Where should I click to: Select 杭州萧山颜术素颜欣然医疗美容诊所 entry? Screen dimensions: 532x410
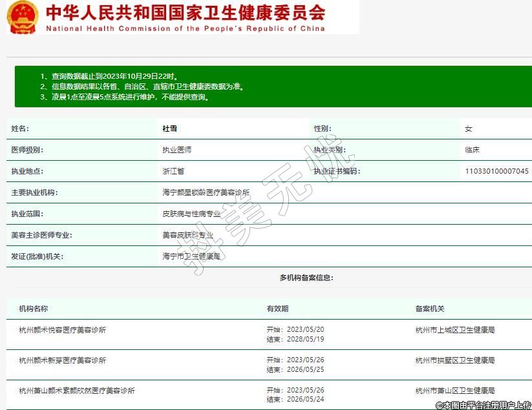coord(77,391)
